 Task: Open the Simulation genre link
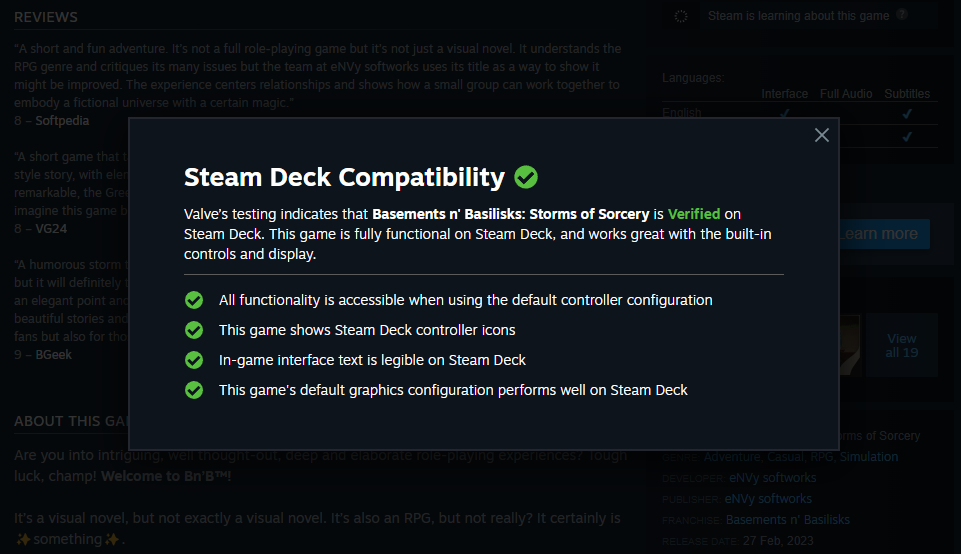[x=868, y=457]
